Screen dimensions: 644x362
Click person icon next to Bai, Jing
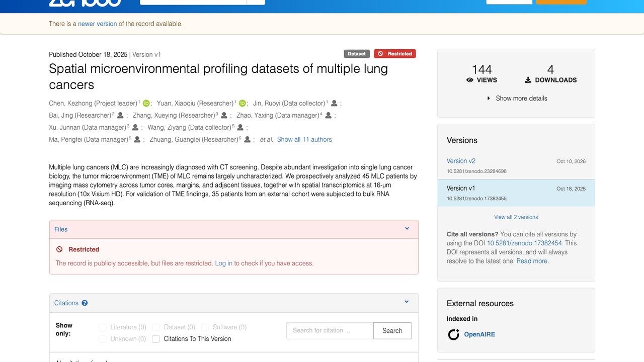pyautogui.click(x=120, y=115)
